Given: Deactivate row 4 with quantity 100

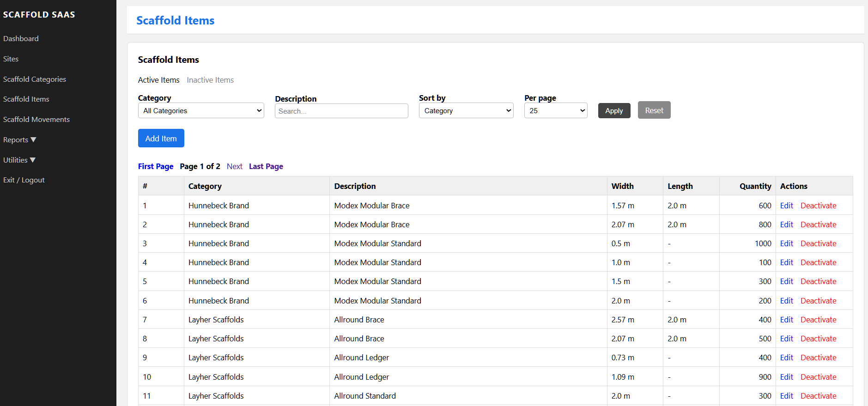Looking at the screenshot, I should [x=818, y=263].
